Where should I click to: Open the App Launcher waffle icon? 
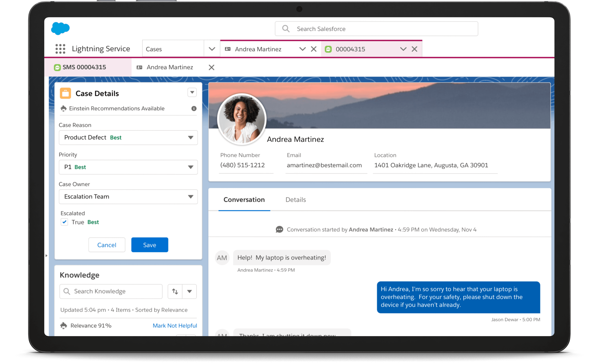tap(60, 49)
